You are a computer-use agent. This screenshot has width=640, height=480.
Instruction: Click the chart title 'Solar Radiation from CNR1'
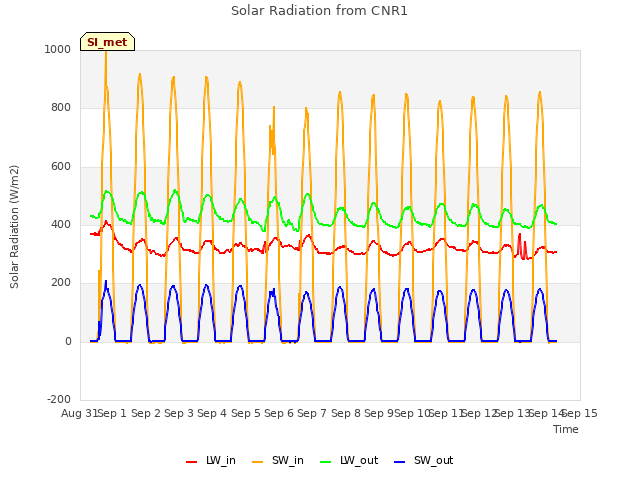319,11
